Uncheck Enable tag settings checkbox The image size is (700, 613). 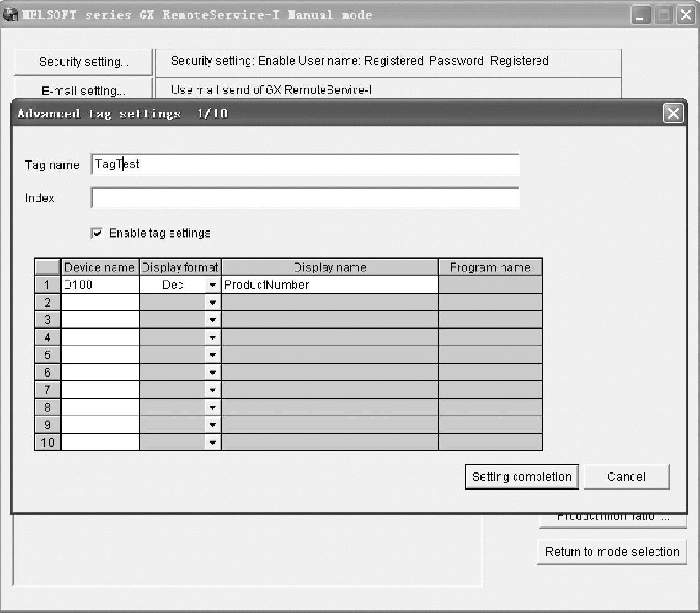[x=97, y=233]
